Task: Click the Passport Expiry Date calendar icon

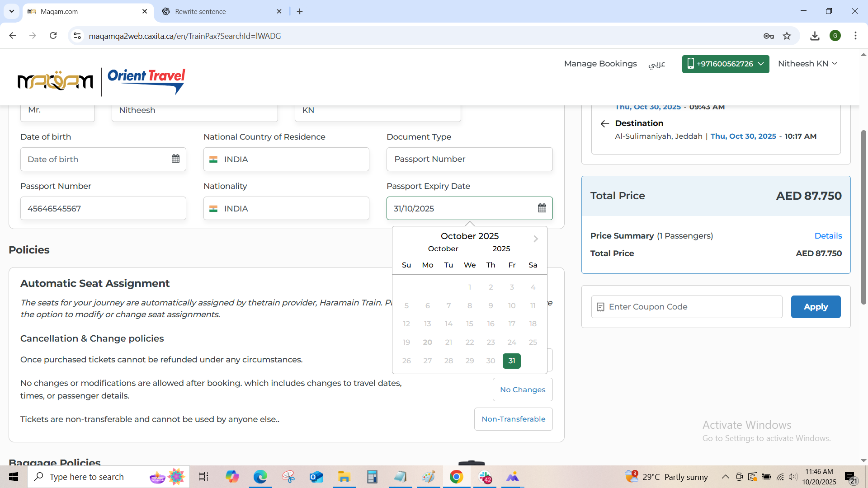Action: (542, 208)
